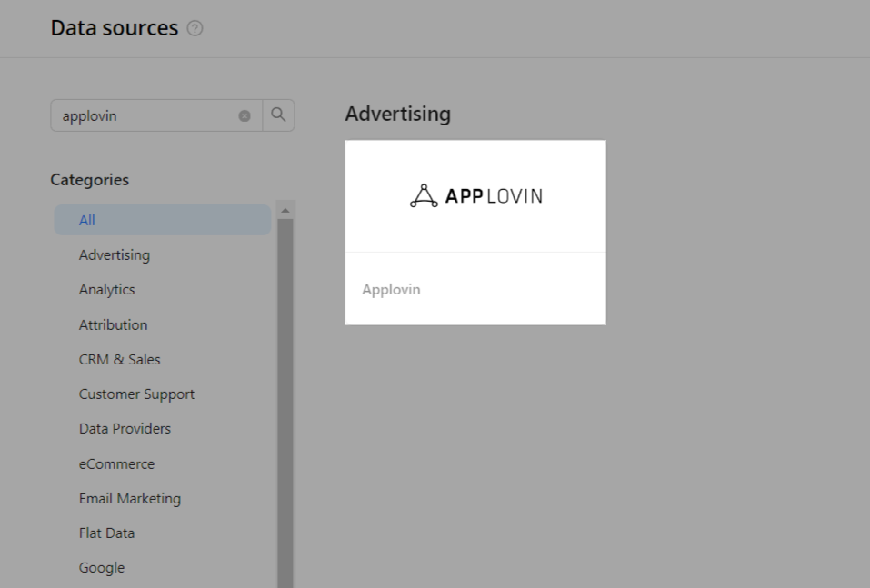Click the categories list scrollbar thumb

pyautogui.click(x=285, y=404)
